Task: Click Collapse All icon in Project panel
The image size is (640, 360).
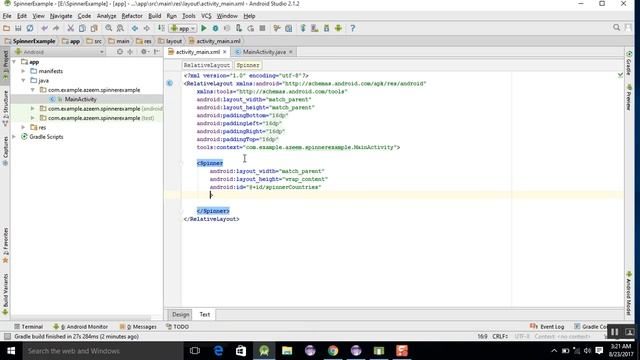Action: click(x=130, y=52)
